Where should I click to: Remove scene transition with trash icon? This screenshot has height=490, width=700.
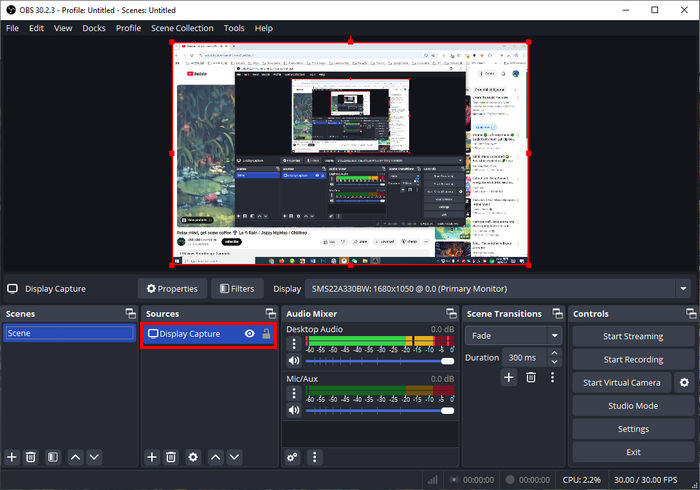pos(531,378)
